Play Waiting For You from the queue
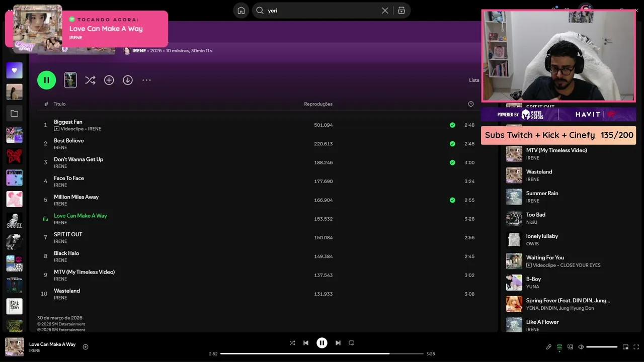 point(545,257)
